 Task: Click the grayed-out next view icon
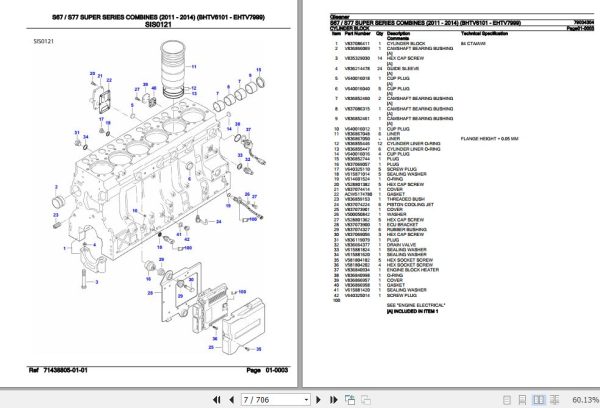[x=366, y=400]
